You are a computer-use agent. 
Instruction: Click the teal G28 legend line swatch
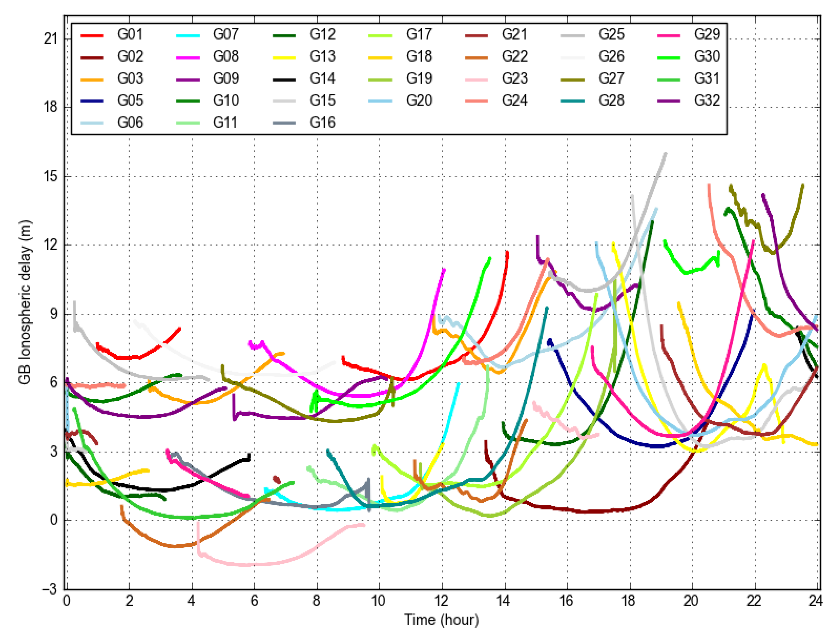(x=573, y=101)
